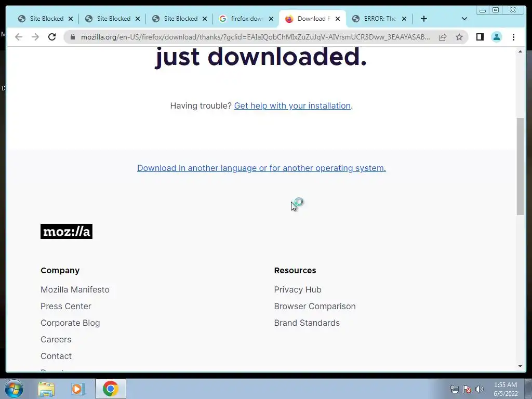Close the third Site Blocked tab

(205, 19)
